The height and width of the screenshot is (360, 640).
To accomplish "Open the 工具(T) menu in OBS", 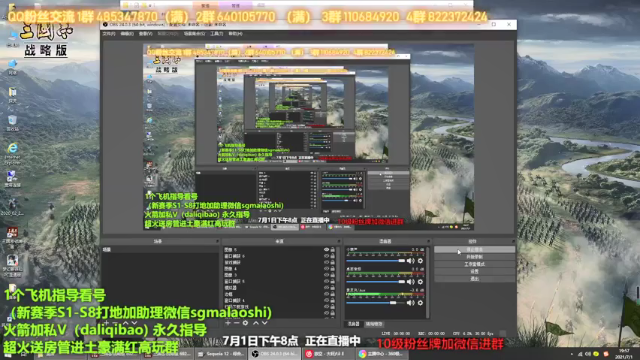I will pos(217,34).
